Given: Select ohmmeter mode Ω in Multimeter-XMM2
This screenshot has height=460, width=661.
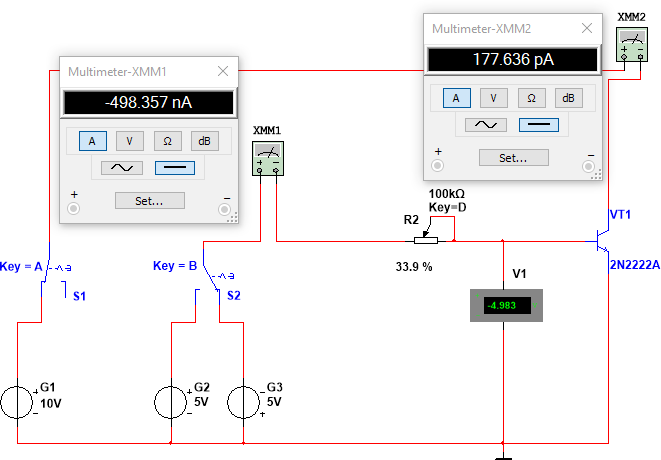Looking at the screenshot, I should click(532, 98).
